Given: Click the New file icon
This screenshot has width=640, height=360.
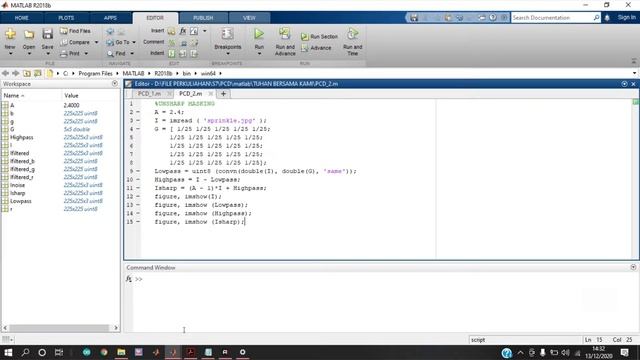Looking at the screenshot, I should (x=10, y=35).
